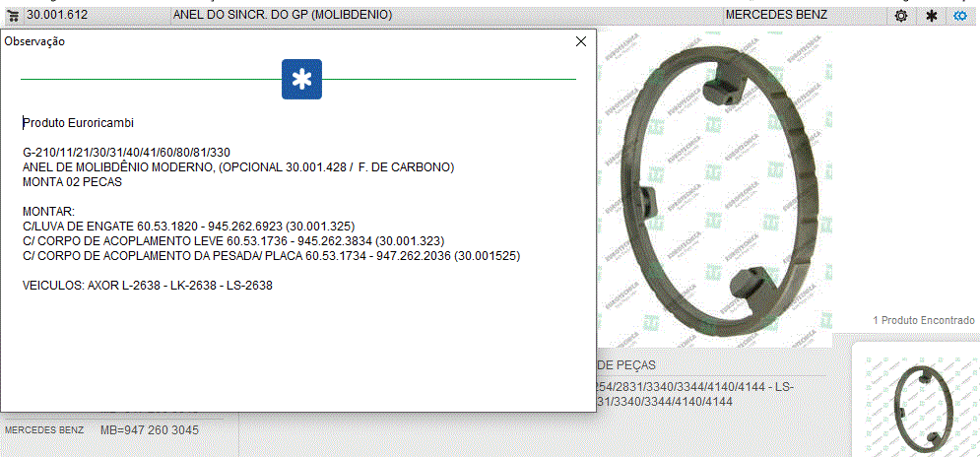Close the Observação dialog
The width and height of the screenshot is (980, 457).
(x=581, y=41)
